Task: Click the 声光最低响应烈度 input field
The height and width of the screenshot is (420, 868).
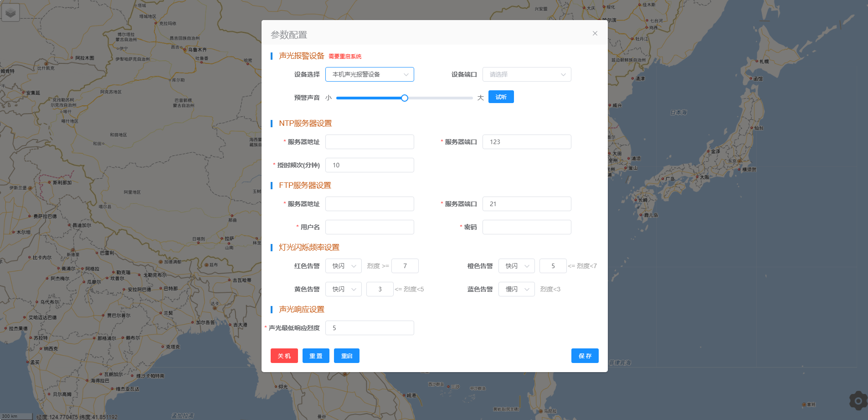Action: pyautogui.click(x=369, y=328)
